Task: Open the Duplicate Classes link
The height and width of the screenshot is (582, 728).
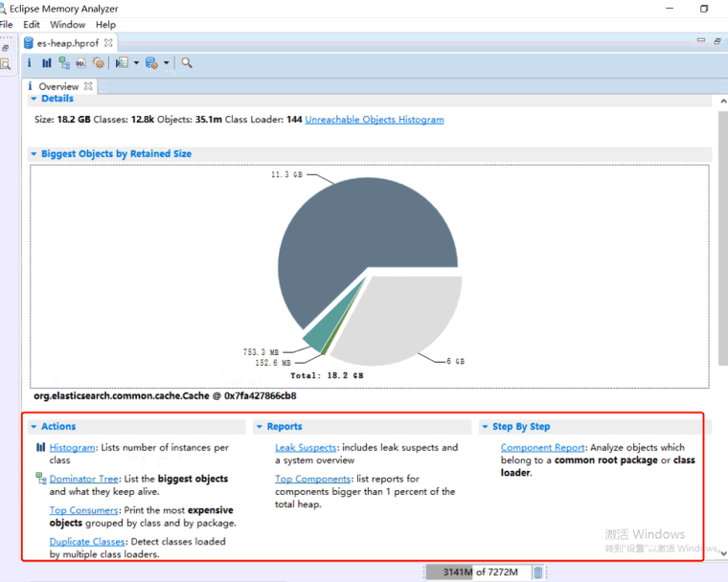Action: pos(87,541)
